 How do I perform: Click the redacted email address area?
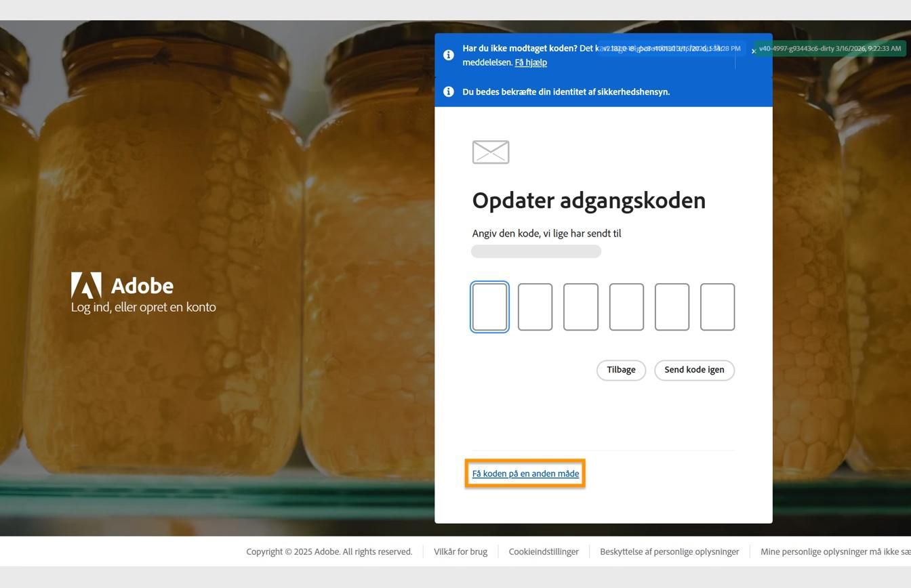pyautogui.click(x=535, y=251)
